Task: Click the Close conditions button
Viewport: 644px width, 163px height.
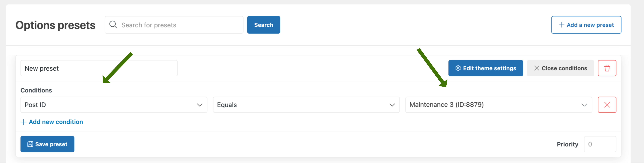Action: point(560,68)
